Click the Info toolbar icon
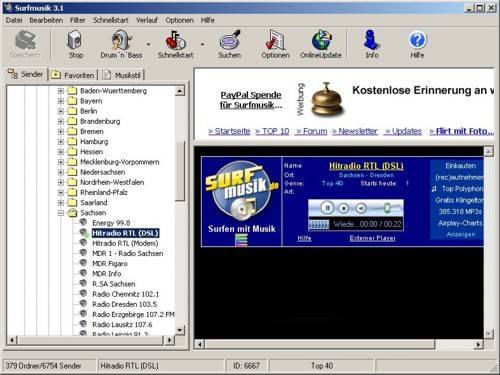500x375 pixels. (372, 45)
